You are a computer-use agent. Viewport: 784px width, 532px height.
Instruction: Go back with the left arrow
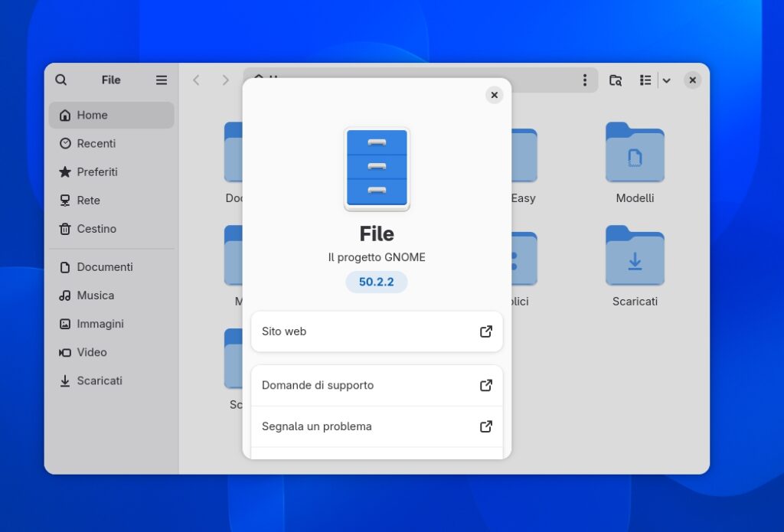pos(197,80)
